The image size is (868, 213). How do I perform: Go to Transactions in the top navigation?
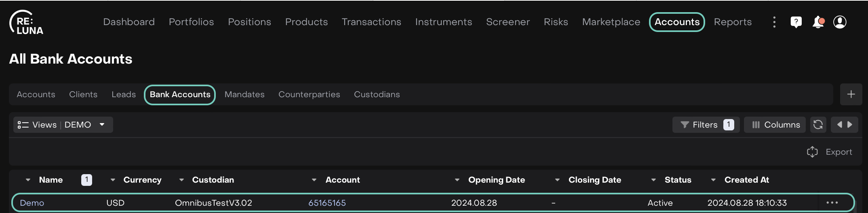(x=371, y=22)
